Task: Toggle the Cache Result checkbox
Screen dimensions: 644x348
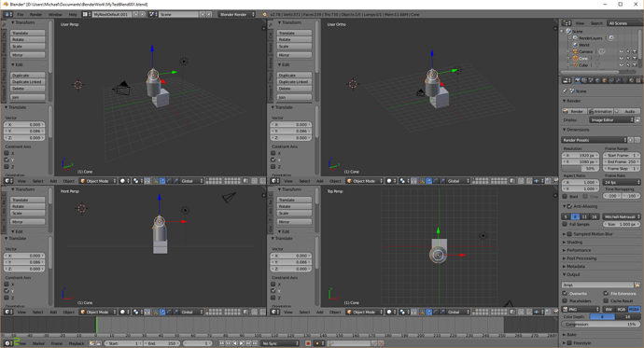Action: [606, 300]
